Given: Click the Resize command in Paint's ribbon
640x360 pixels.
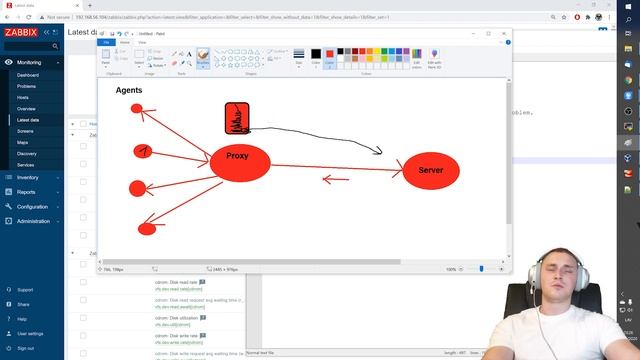Looking at the screenshot, I should tap(156, 58).
